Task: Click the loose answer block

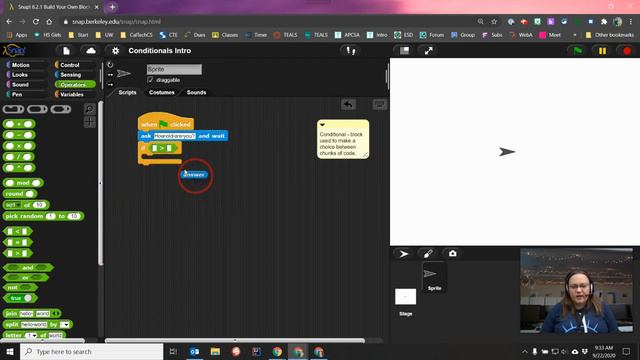Action: pyautogui.click(x=194, y=175)
